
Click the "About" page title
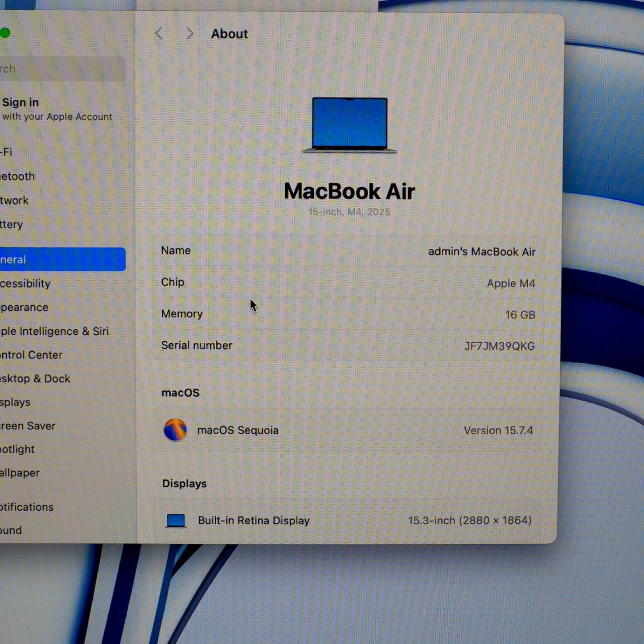[x=230, y=34]
